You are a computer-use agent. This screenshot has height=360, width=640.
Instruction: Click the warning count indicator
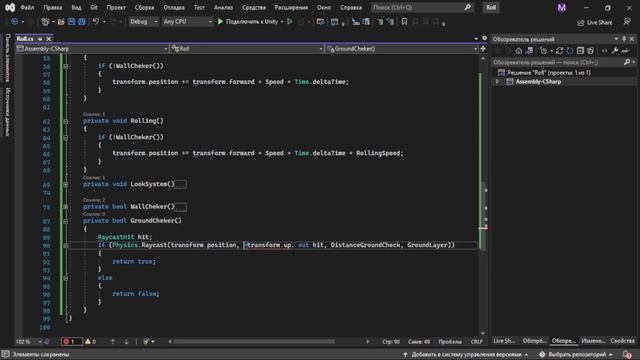point(90,341)
